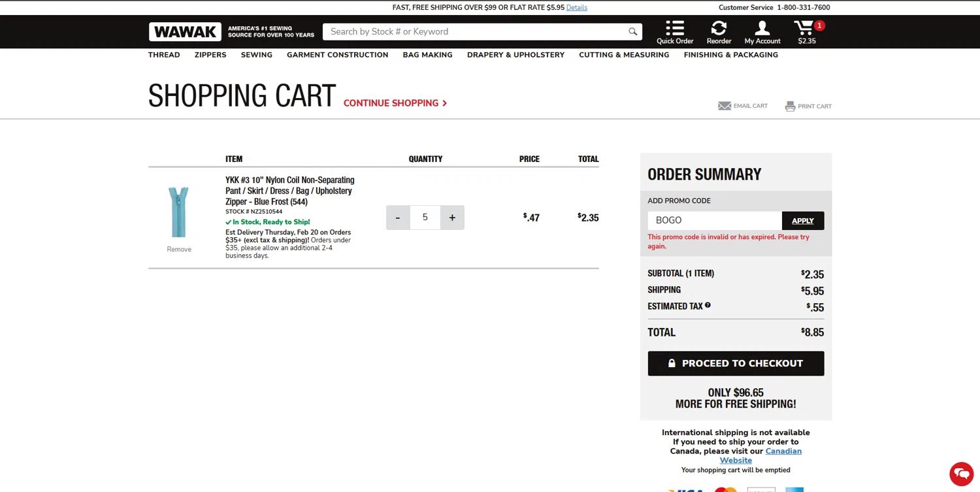Open the Bag Making menu

(428, 55)
